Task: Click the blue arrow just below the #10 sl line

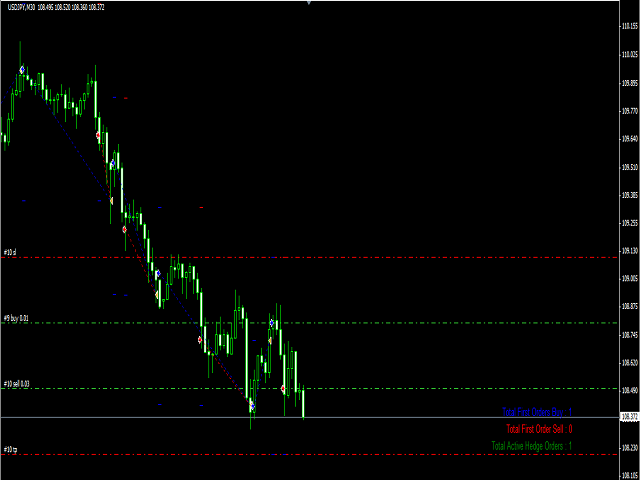Action: tap(157, 273)
